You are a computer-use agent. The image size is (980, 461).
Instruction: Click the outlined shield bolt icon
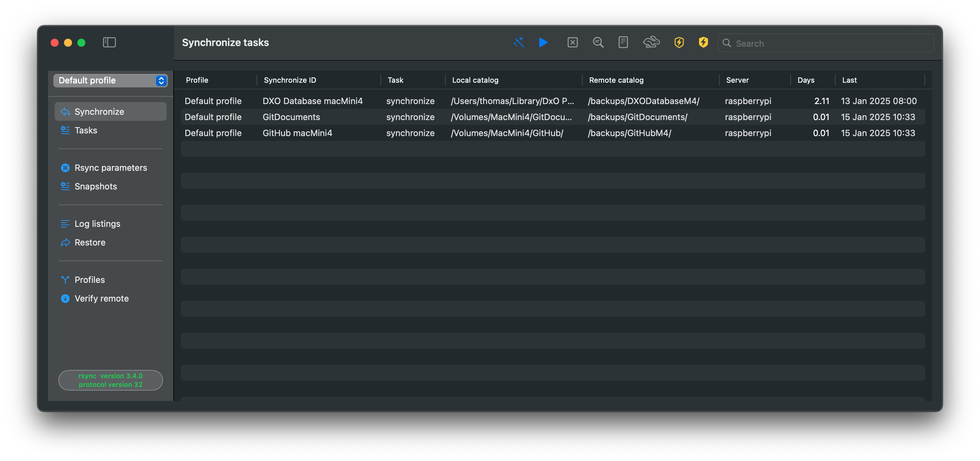pos(679,42)
